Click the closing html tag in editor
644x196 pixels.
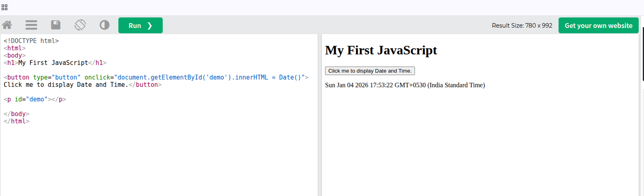pyautogui.click(x=17, y=121)
